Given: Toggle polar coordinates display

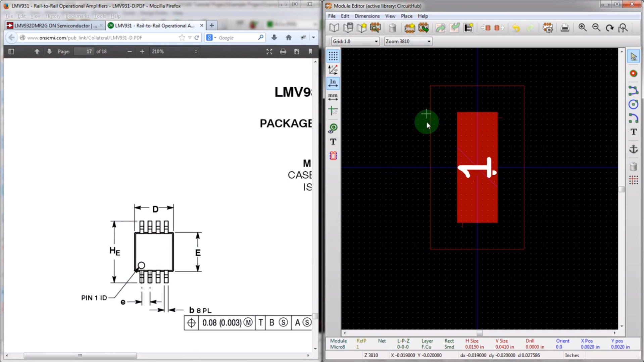Looking at the screenshot, I should (333, 70).
